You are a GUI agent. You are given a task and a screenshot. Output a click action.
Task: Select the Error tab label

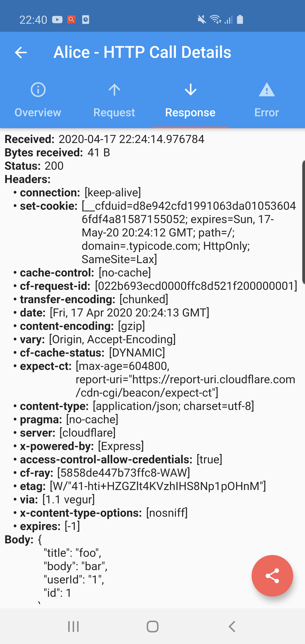[x=266, y=112]
